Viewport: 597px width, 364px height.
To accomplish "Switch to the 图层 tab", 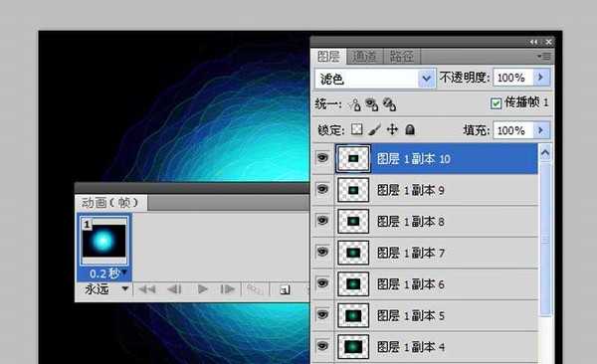I will coord(328,57).
